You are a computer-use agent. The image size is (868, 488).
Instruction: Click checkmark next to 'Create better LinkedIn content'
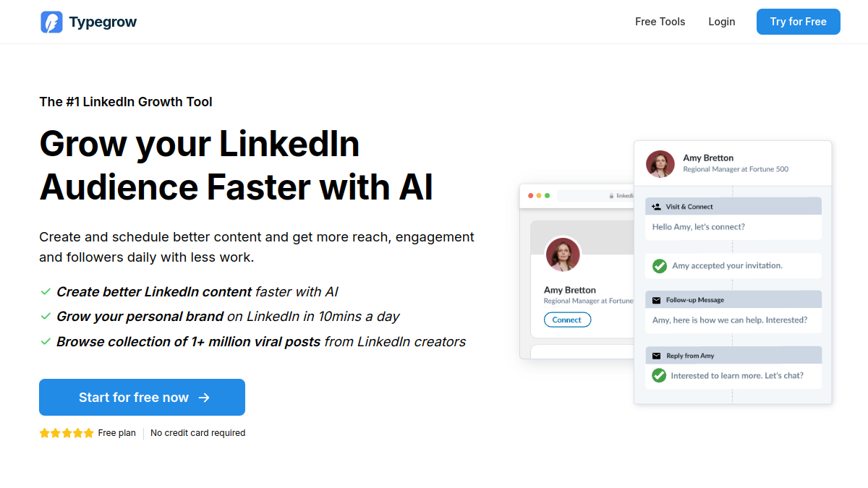pyautogui.click(x=46, y=292)
